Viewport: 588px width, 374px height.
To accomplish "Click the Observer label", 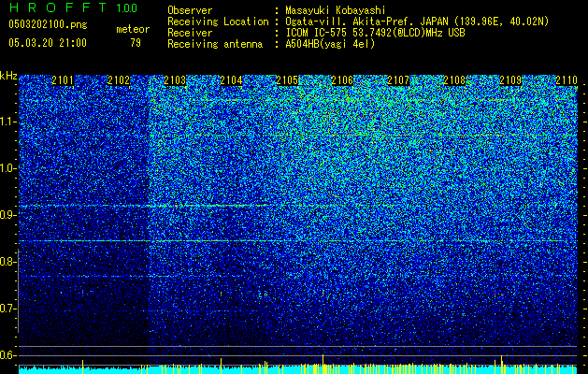I will [x=190, y=11].
